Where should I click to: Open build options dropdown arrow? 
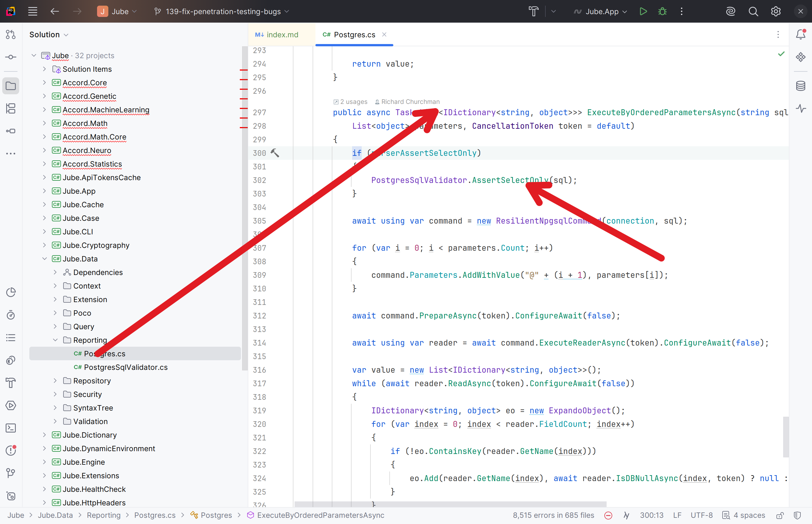(x=554, y=11)
